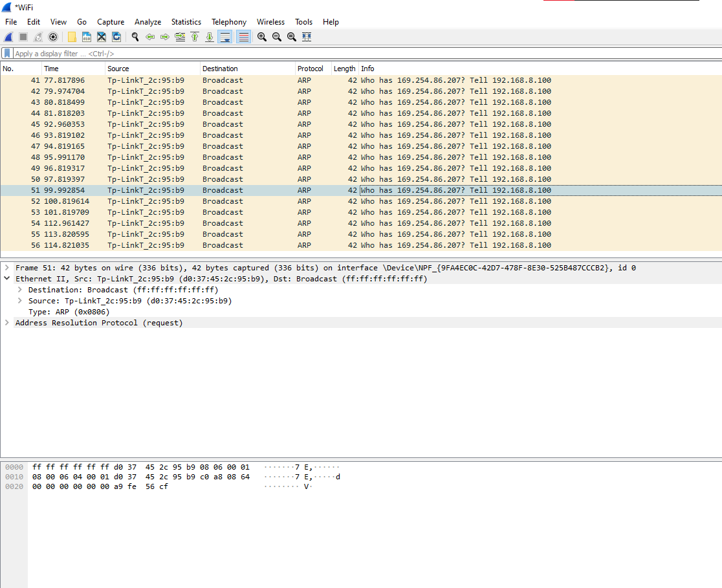Select packet 54 at time 112.961427

tap(361, 223)
